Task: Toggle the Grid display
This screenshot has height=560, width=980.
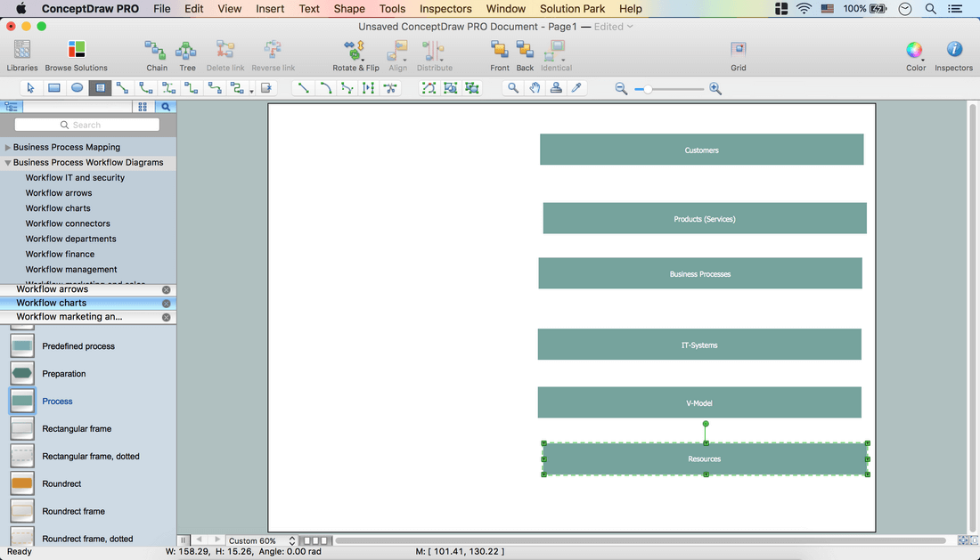Action: (x=739, y=51)
